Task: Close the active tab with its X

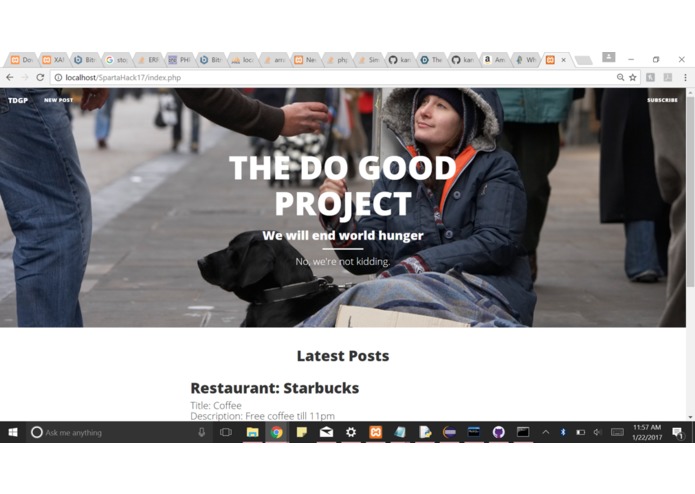Action: 563,60
